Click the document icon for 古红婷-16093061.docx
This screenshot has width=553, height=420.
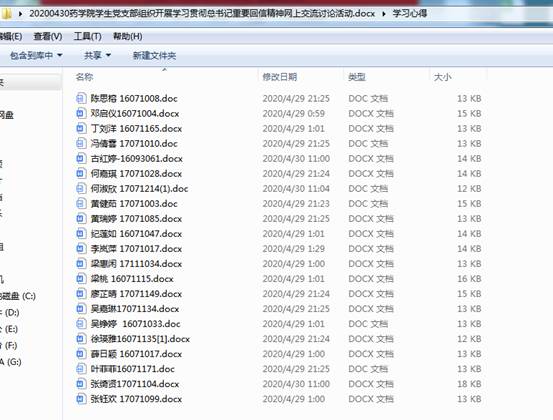pyautogui.click(x=81, y=158)
